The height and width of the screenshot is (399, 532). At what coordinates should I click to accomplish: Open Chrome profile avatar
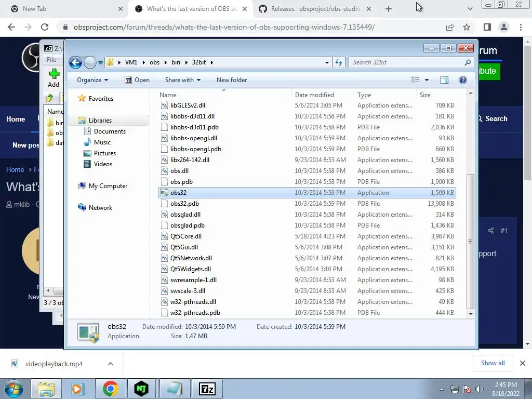coord(504,27)
